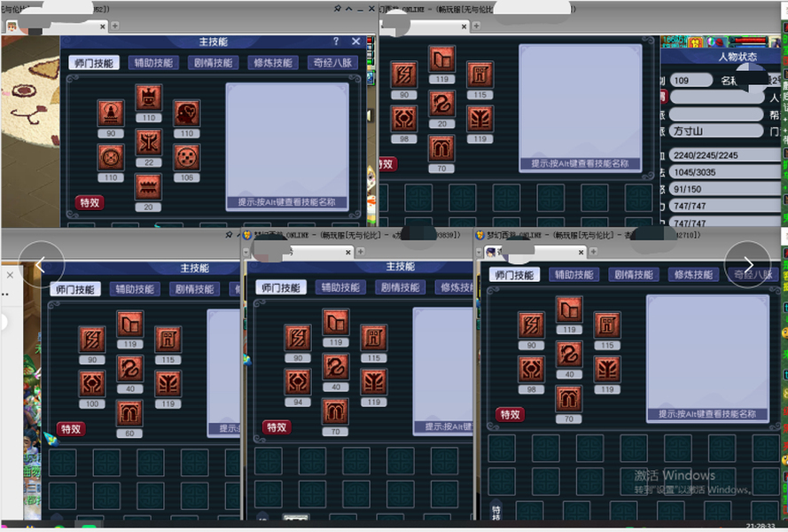The height and width of the screenshot is (532, 788).
Task: Collapse top-left window using the caret button
Action: (x=348, y=9)
